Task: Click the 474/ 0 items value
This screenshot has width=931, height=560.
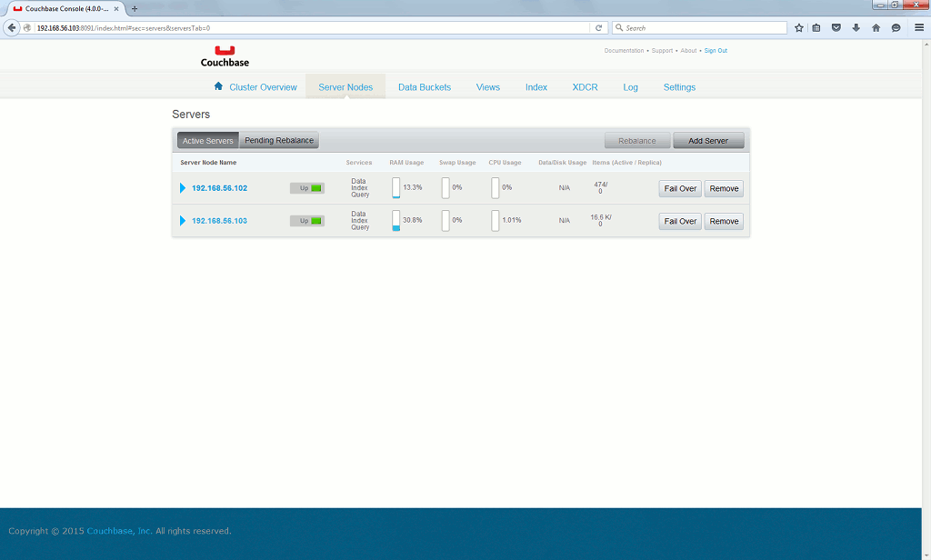Action: [x=601, y=187]
